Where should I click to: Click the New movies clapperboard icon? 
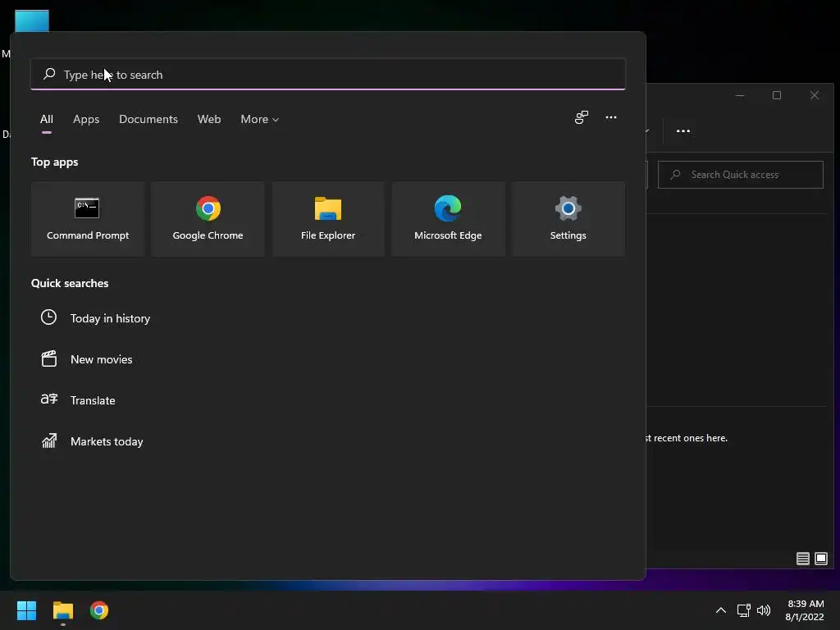click(x=48, y=358)
